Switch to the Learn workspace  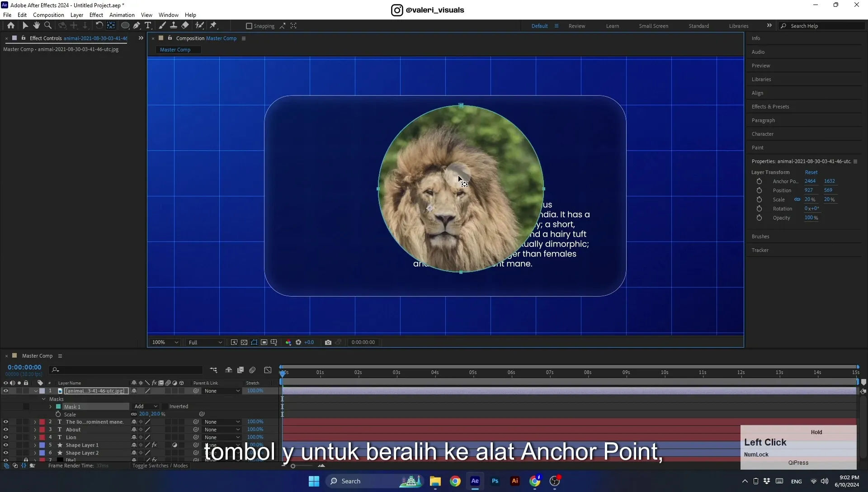pos(613,26)
